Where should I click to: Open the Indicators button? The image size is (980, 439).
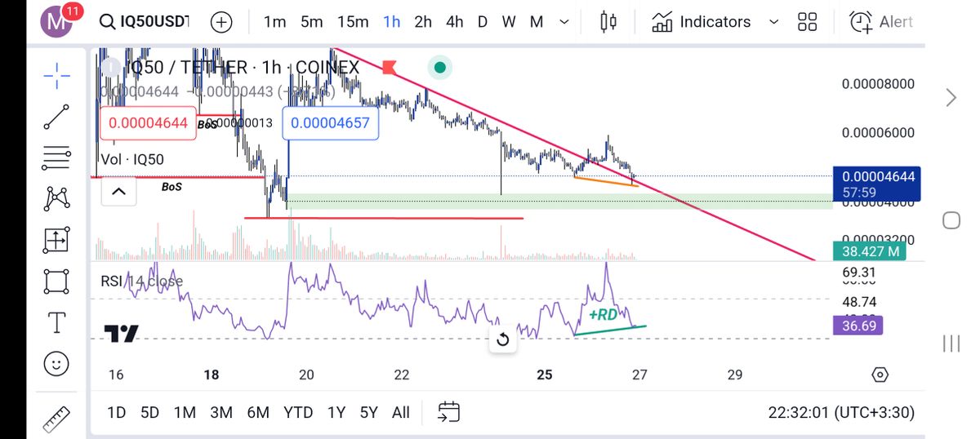coord(702,22)
